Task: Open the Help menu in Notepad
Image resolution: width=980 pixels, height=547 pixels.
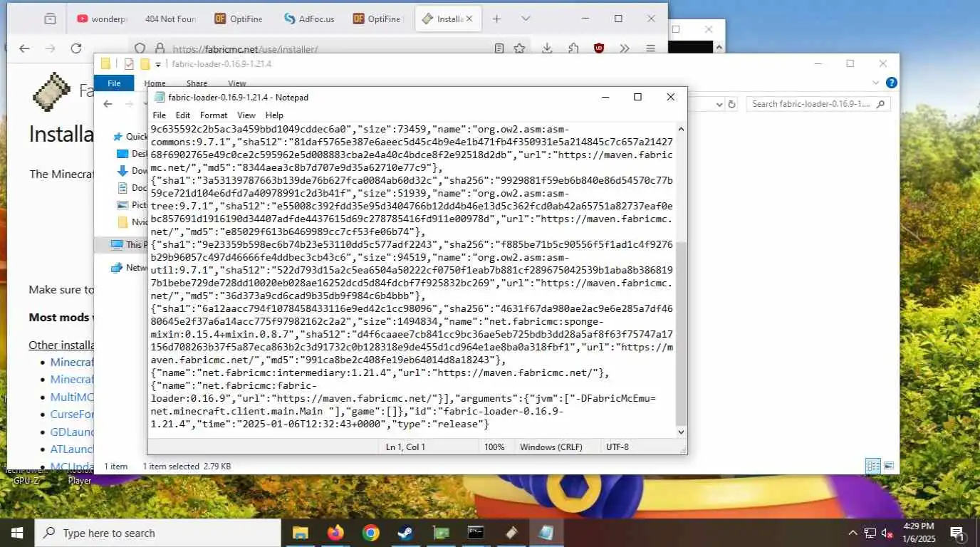Action: pyautogui.click(x=274, y=115)
